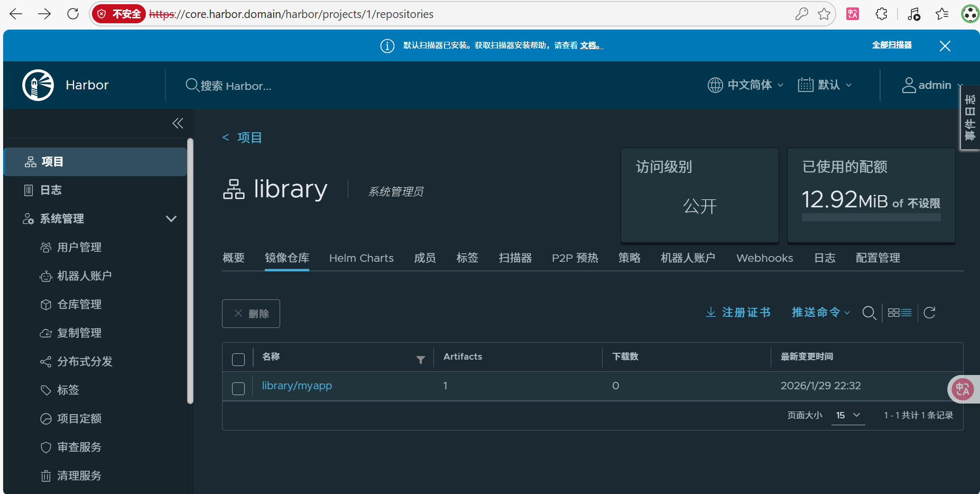Refresh the repository list
This screenshot has height=494, width=980.
click(x=929, y=313)
